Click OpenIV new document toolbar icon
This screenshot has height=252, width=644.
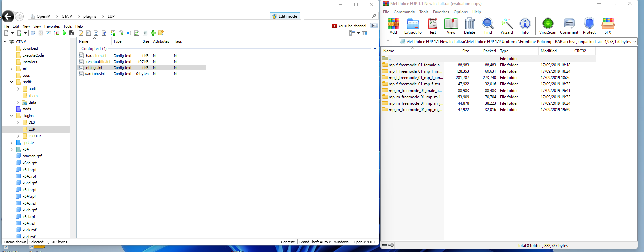point(6,33)
